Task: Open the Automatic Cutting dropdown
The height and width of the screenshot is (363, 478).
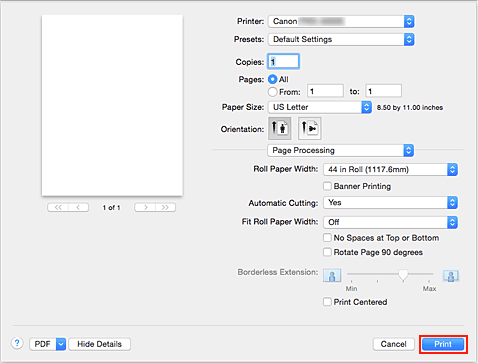Action: 390,203
